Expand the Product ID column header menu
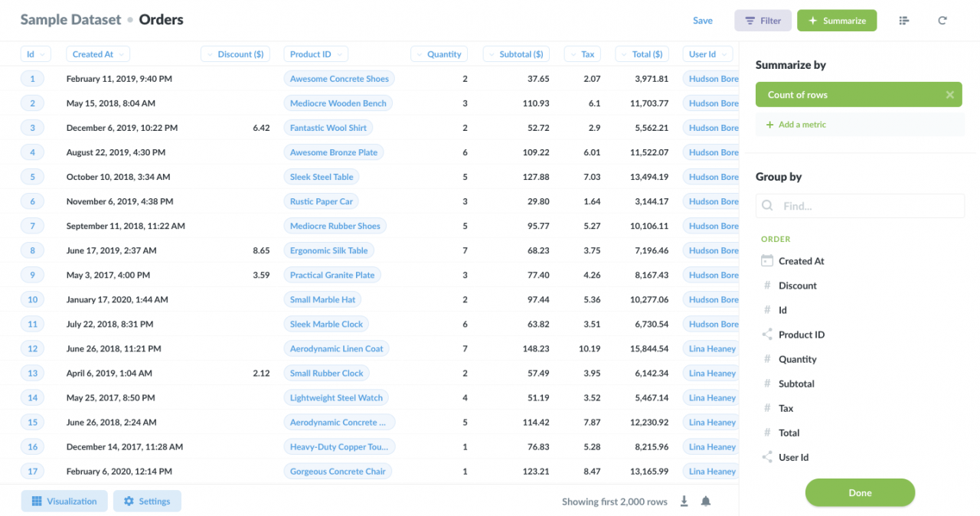Image resolution: width=980 pixels, height=516 pixels. (x=315, y=54)
